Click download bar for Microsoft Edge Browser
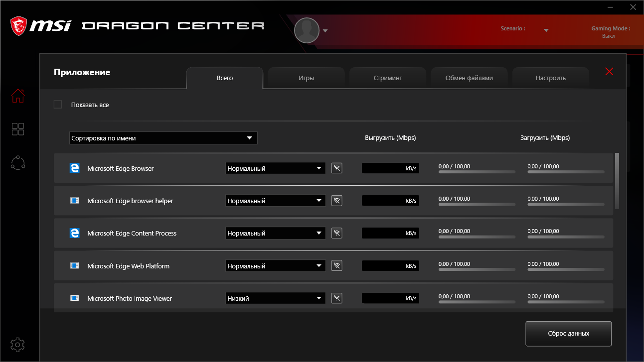The width and height of the screenshot is (644, 362). click(x=566, y=172)
